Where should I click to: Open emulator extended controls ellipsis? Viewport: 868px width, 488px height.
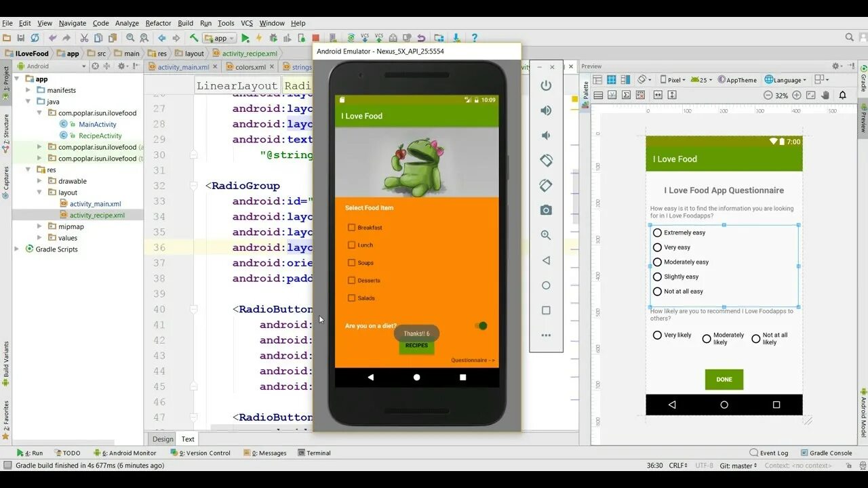click(546, 335)
